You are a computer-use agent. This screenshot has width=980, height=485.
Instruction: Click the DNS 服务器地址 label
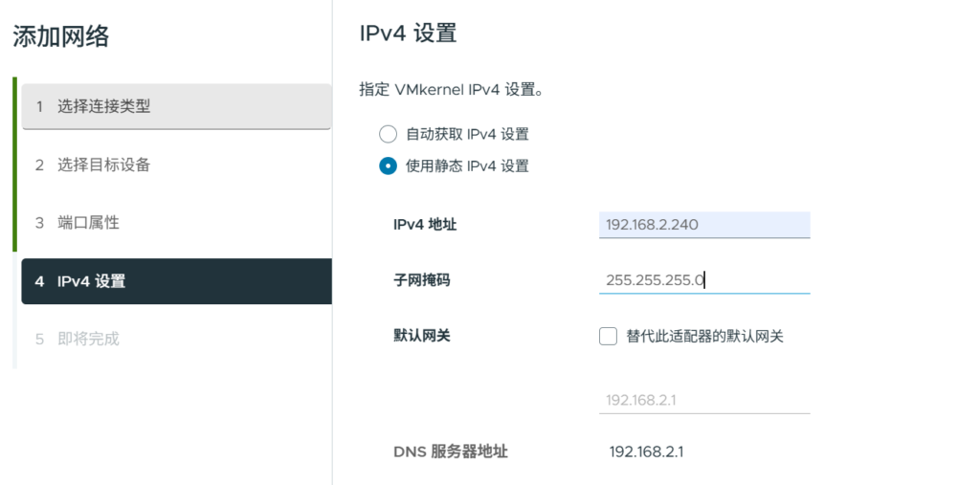(450, 452)
